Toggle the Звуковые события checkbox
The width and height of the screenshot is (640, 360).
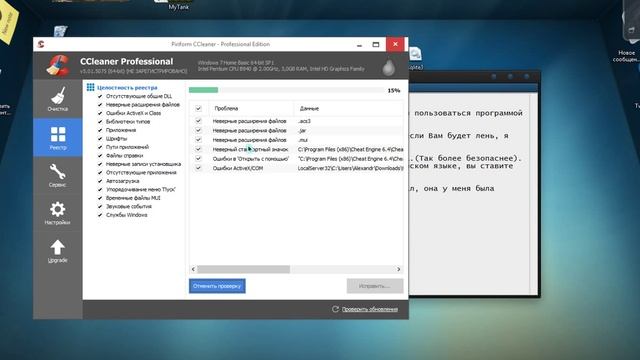point(100,206)
